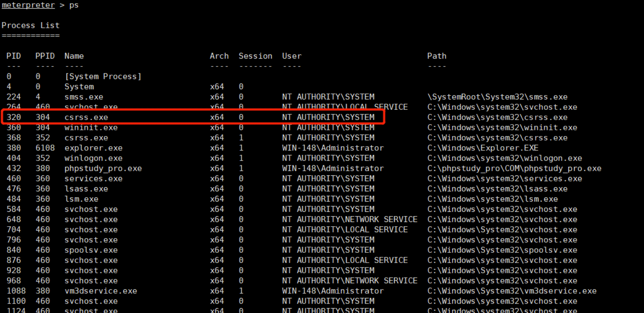The width and height of the screenshot is (644, 313).
Task: Click the spoolsv.exe process name
Action: pos(91,250)
